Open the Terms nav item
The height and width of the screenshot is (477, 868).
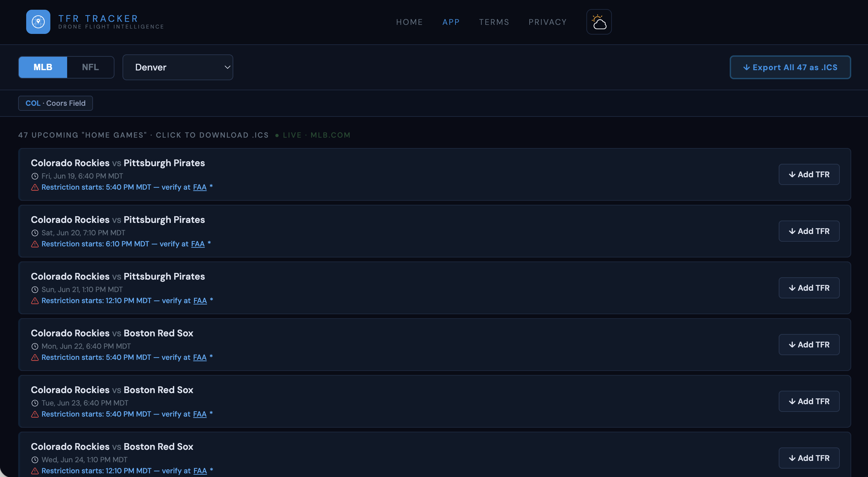click(494, 22)
